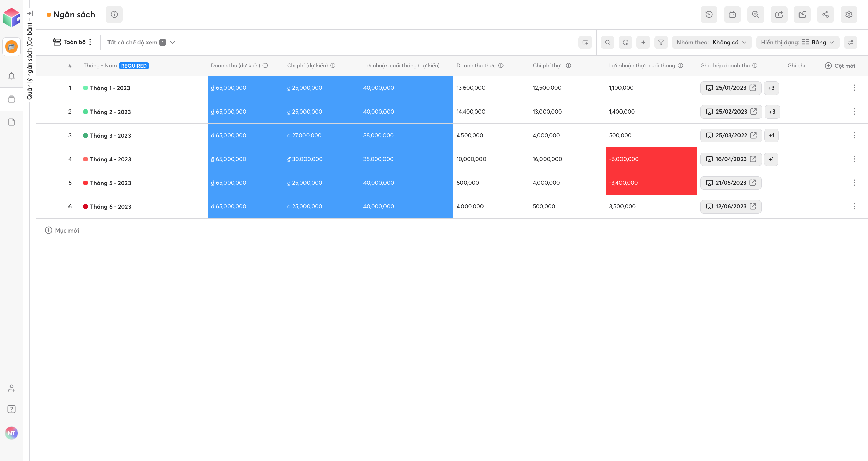The image size is (868, 461).
Task: Open Nhóm theo: Không có dropdown
Action: 712,42
